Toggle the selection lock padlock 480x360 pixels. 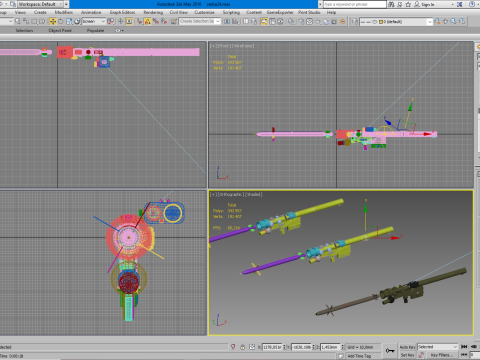click(x=242, y=347)
